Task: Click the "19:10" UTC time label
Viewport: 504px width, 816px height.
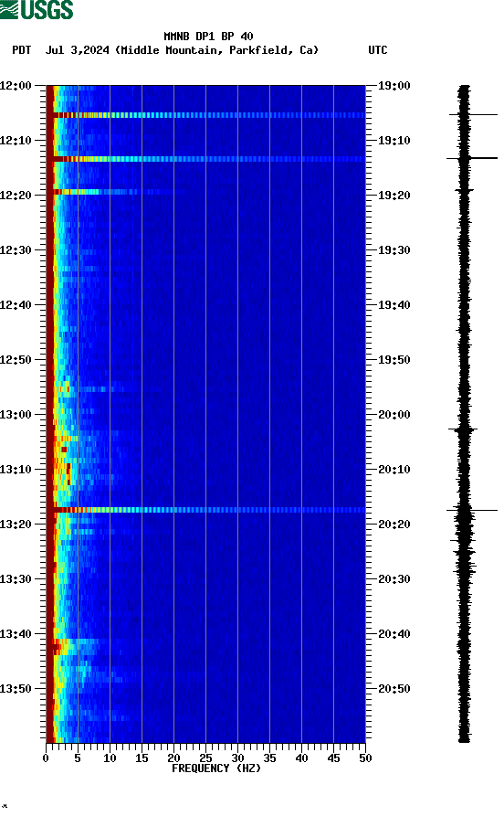Action: pyautogui.click(x=394, y=141)
